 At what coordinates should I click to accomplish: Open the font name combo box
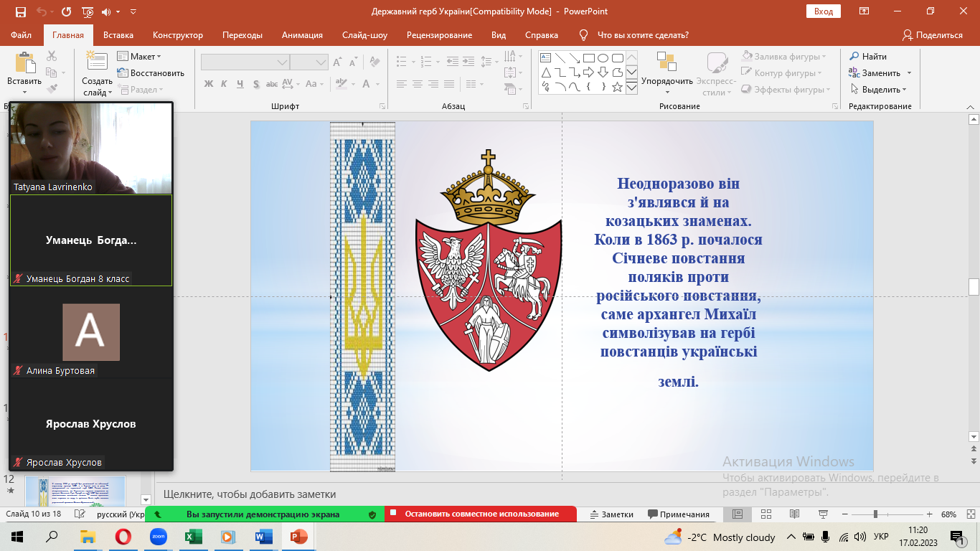[245, 62]
